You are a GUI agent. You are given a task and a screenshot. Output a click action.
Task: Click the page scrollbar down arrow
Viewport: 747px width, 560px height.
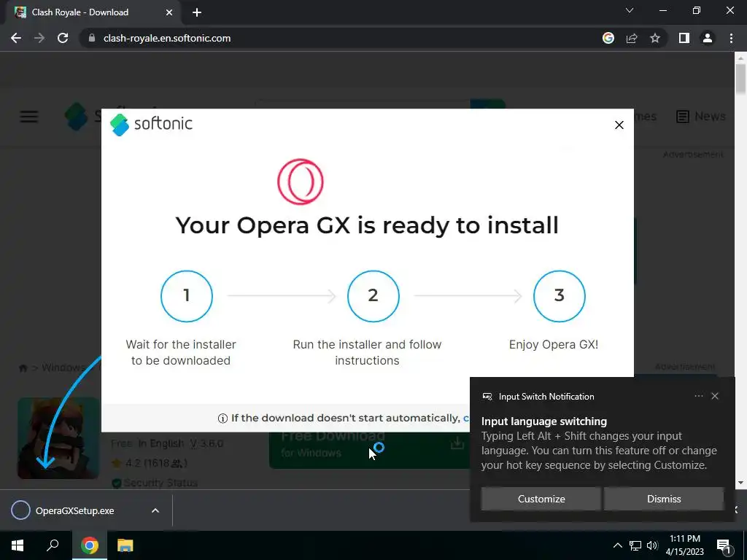740,483
